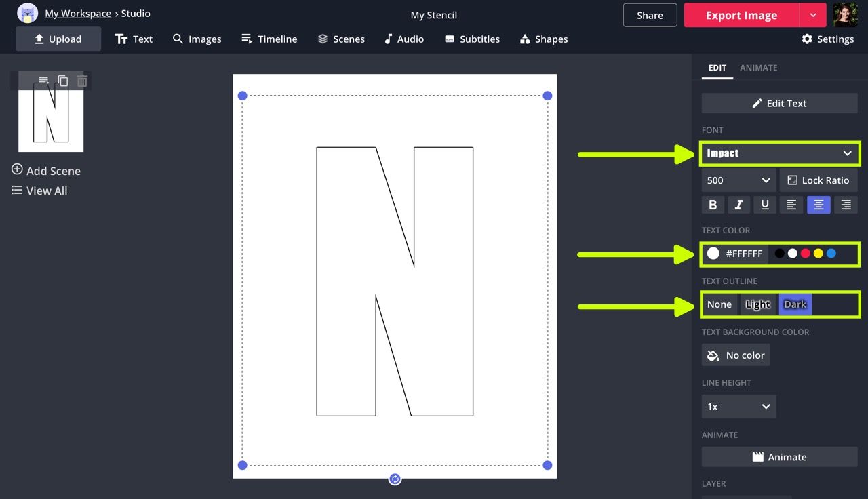Open the Shapes menu
The image size is (868, 499).
[543, 39]
